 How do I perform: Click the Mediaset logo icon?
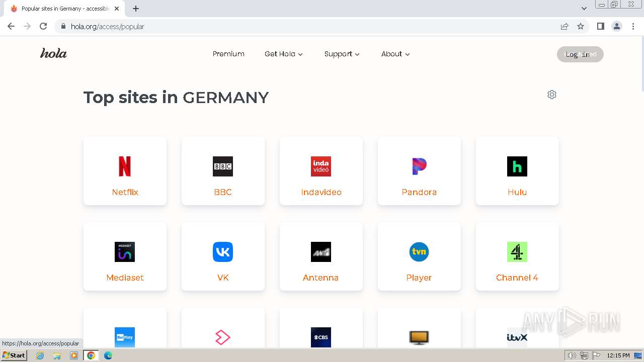(125, 252)
